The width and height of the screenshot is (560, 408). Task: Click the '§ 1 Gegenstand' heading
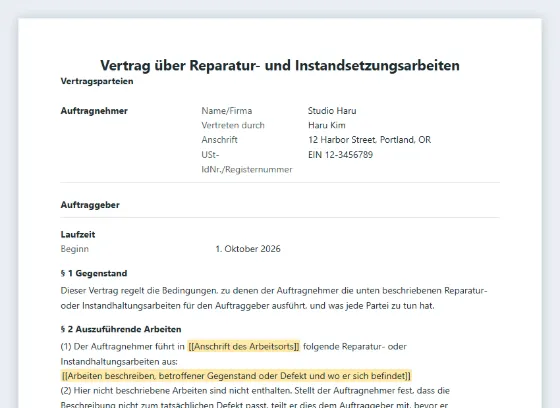[94, 273]
